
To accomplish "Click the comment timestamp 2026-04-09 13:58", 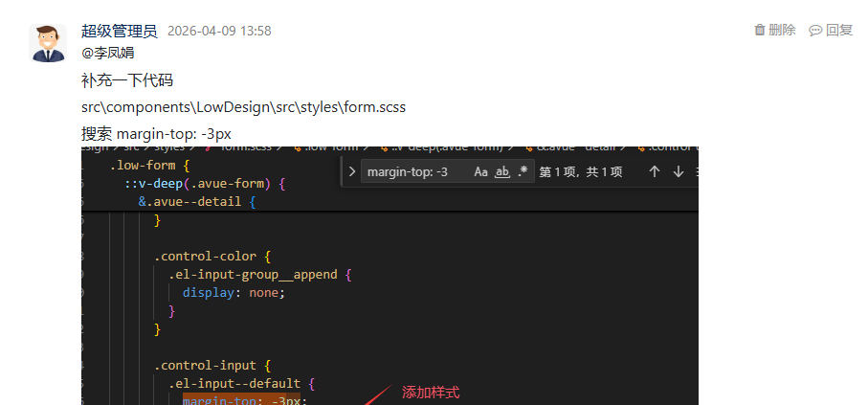I will [219, 31].
